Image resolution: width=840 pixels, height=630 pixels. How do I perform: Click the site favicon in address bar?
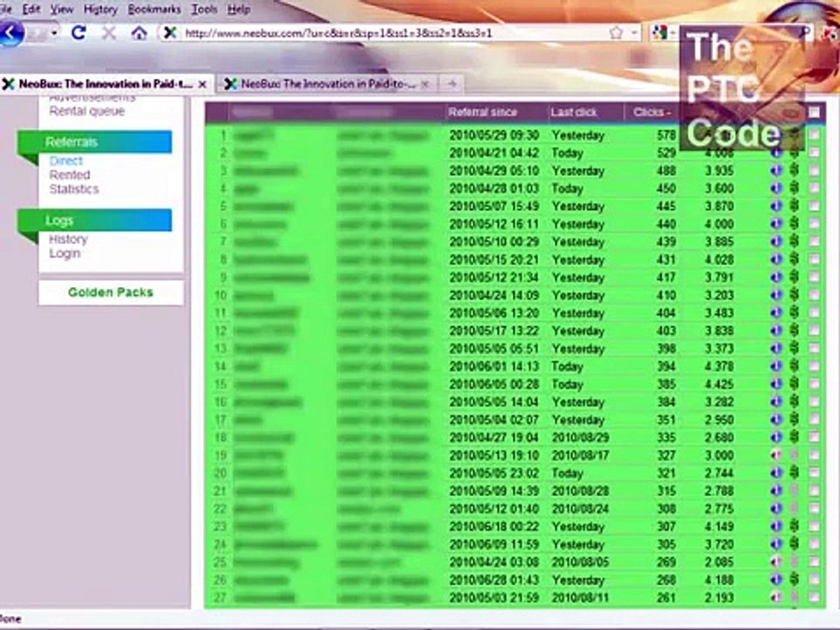click(170, 33)
